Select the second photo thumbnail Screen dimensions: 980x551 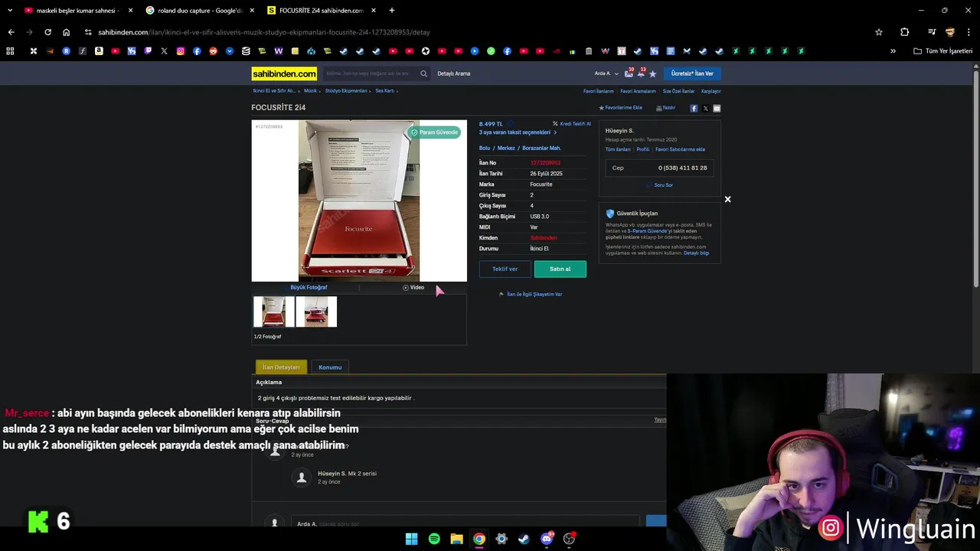(316, 312)
